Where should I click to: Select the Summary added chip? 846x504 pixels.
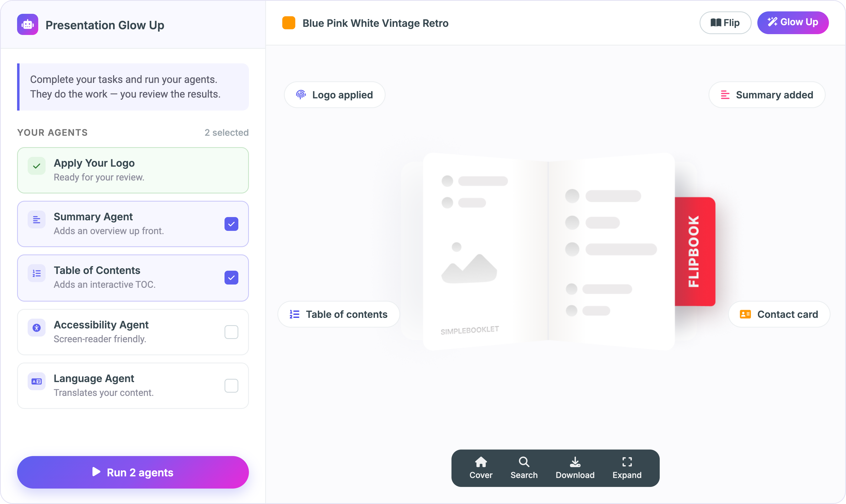tap(767, 95)
